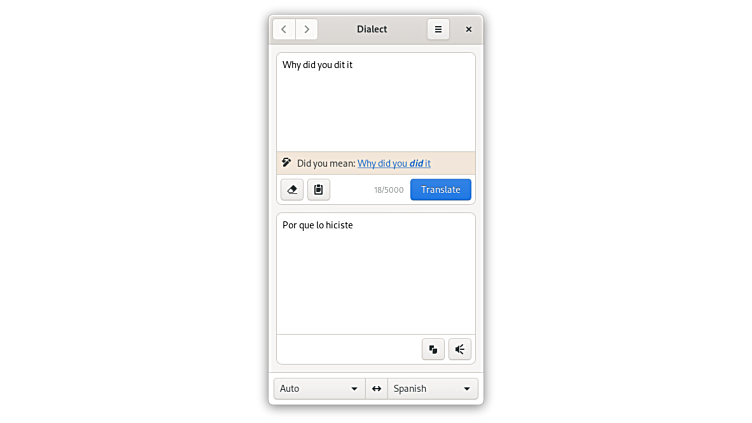Click the arrow beside Auto
Screen dimensions: 752x423
click(354, 388)
